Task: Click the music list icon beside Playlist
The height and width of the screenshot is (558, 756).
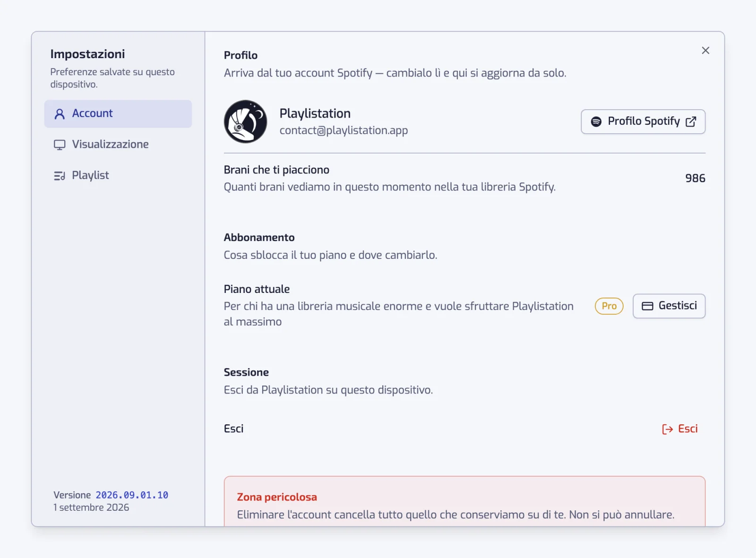Action: (x=60, y=176)
